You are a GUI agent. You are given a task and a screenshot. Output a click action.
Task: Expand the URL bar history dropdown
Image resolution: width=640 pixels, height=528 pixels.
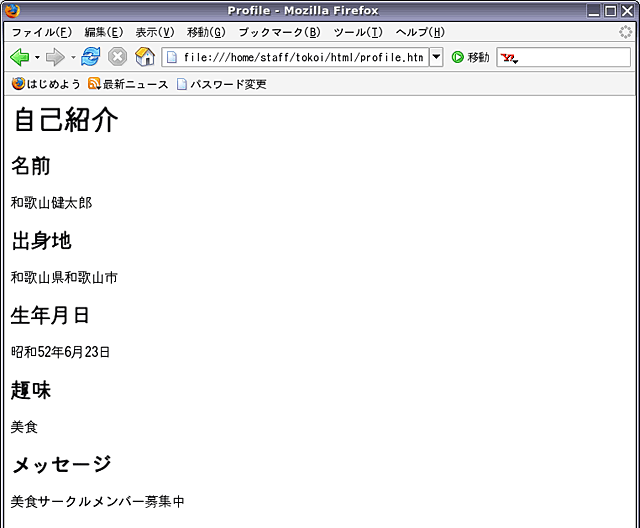pos(436,57)
